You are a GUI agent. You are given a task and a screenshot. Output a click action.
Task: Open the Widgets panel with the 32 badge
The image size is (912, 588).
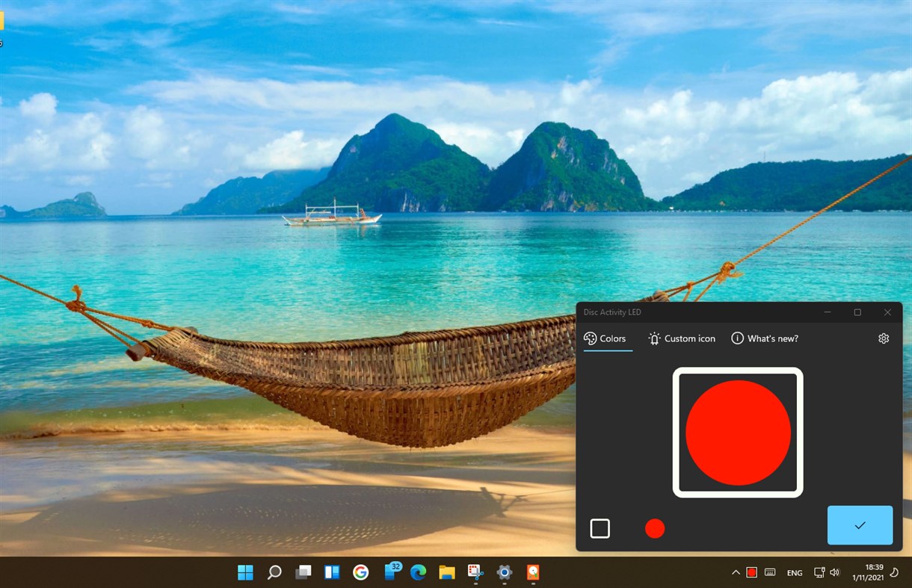pyautogui.click(x=390, y=573)
